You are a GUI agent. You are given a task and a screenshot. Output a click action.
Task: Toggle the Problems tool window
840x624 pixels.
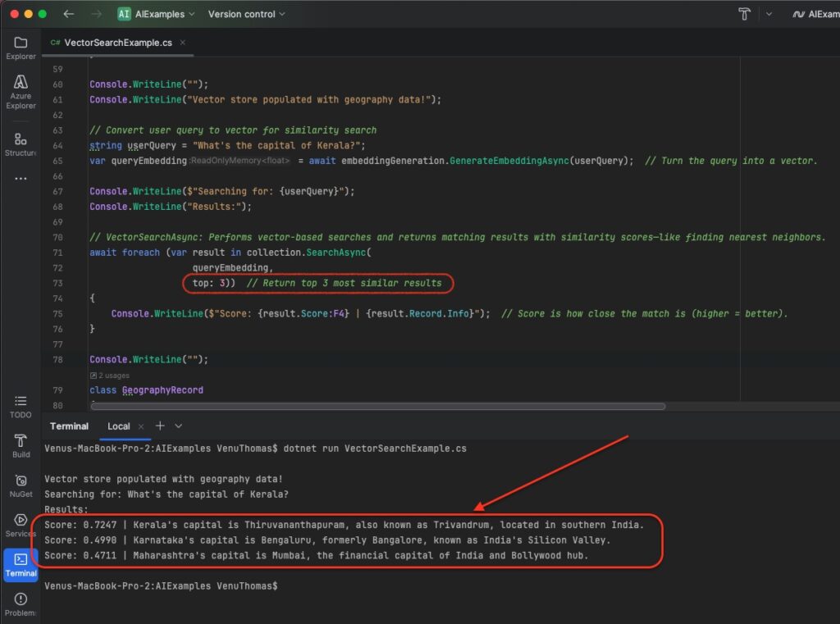[21, 604]
